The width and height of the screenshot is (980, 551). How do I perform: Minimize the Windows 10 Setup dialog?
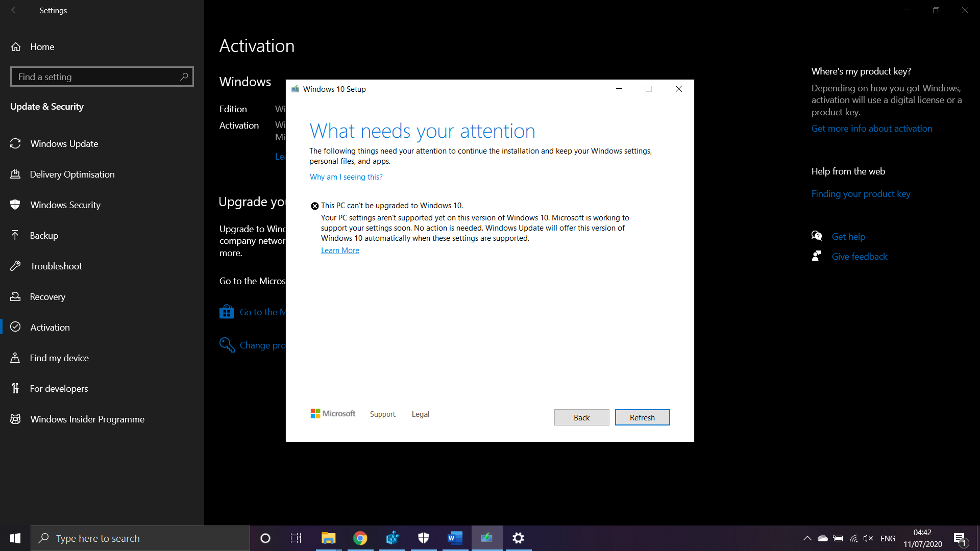[x=619, y=89]
